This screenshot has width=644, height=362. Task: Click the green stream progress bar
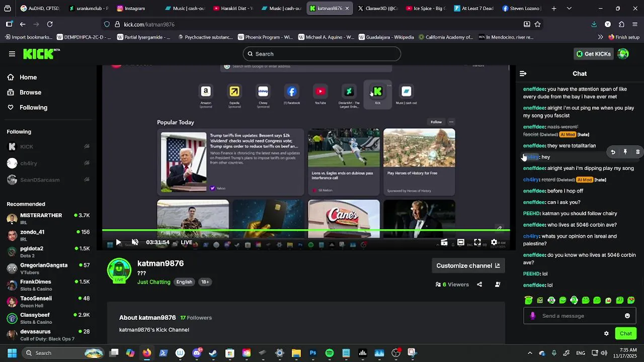306,230
